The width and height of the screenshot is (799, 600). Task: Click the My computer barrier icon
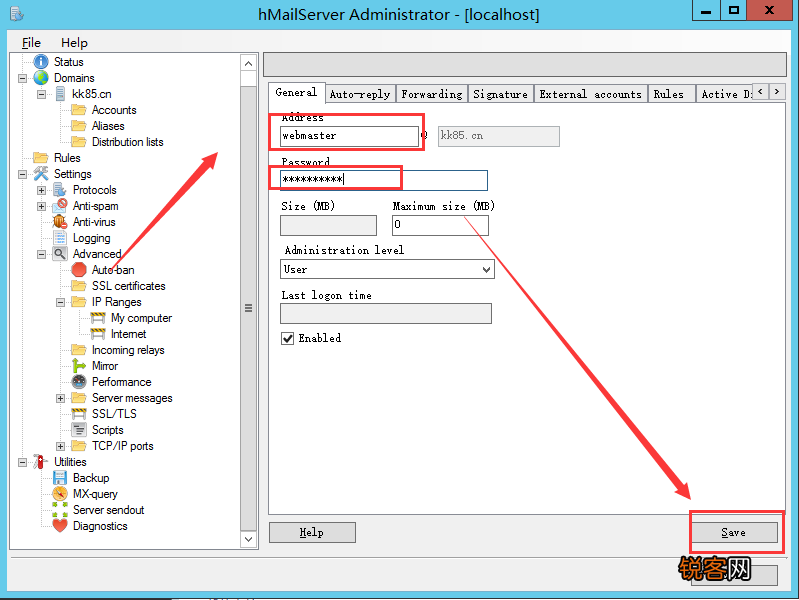click(x=98, y=318)
